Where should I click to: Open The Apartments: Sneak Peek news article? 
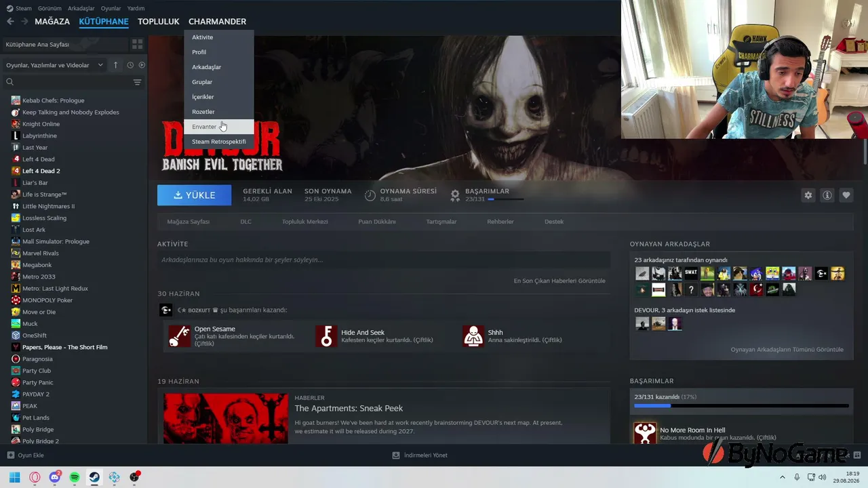tap(349, 409)
